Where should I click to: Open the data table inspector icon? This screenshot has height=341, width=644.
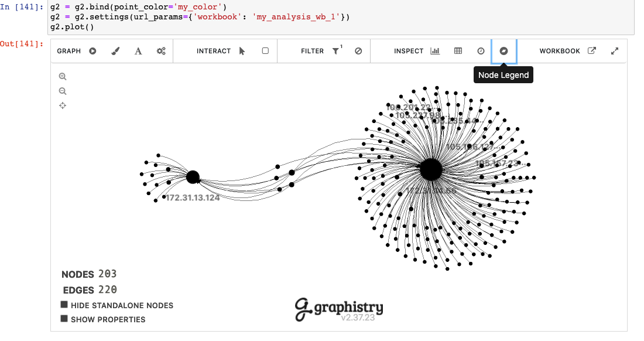[458, 51]
